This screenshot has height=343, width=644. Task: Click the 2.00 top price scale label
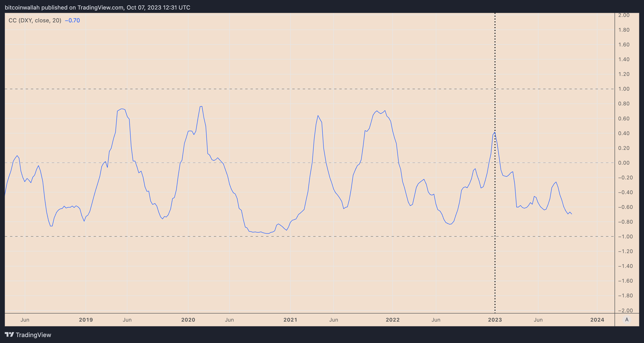624,15
